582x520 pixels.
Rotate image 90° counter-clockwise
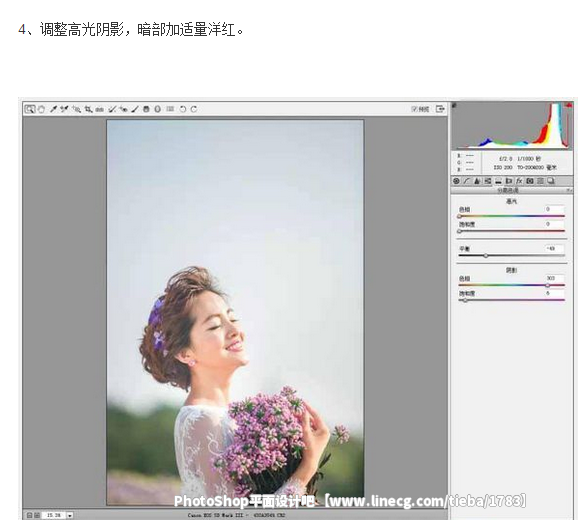[183, 109]
